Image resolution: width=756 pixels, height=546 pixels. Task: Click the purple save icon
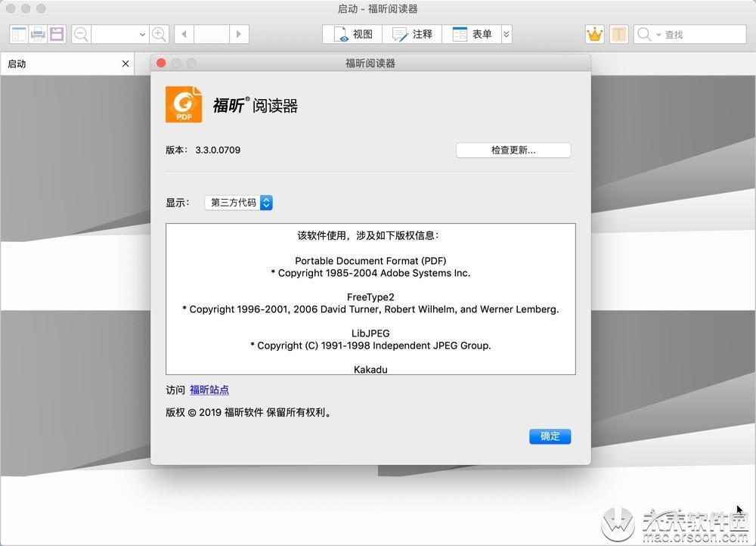click(57, 34)
